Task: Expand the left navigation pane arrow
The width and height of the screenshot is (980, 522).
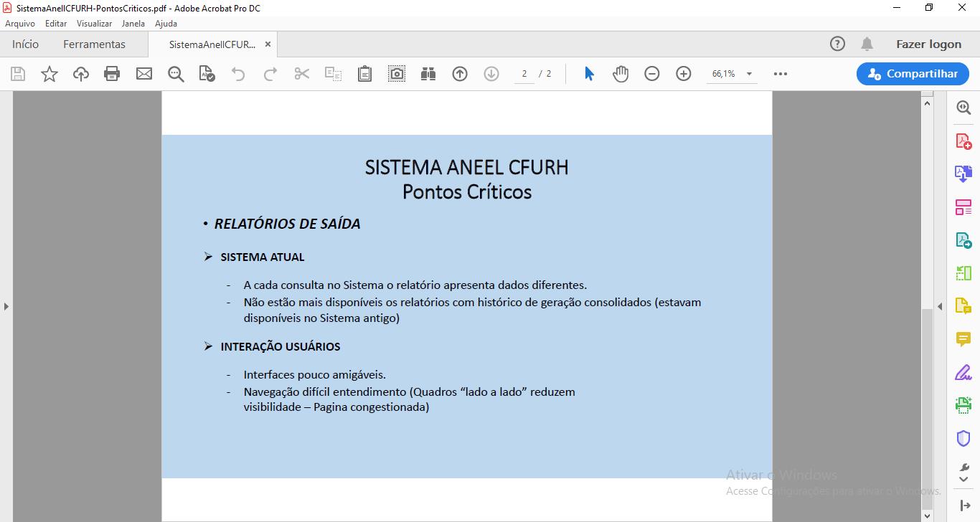Action: (6, 306)
